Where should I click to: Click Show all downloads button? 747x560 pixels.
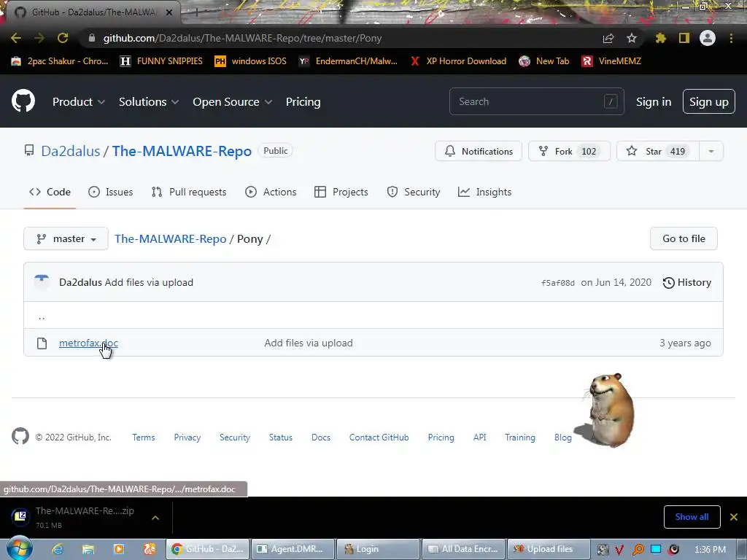tap(692, 517)
